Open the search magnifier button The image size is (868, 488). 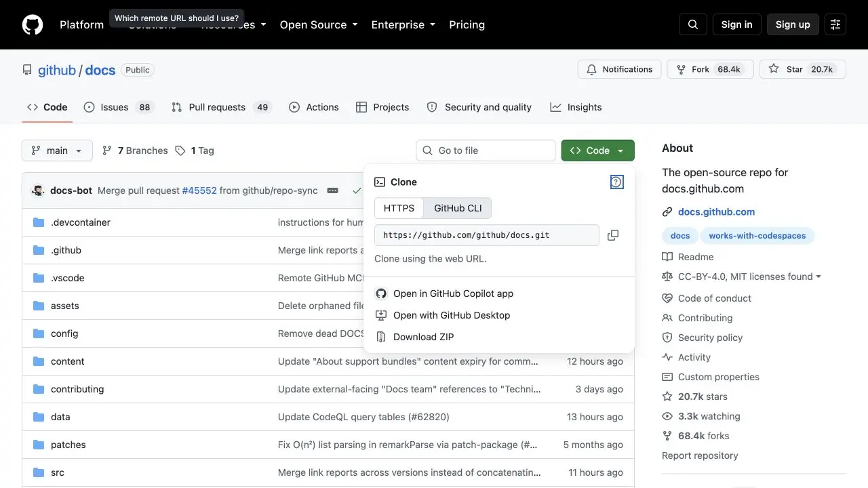pos(693,24)
